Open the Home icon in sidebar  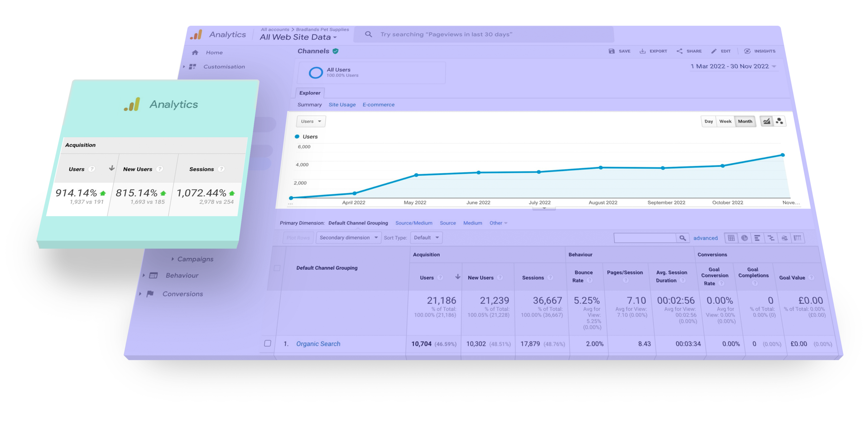195,52
